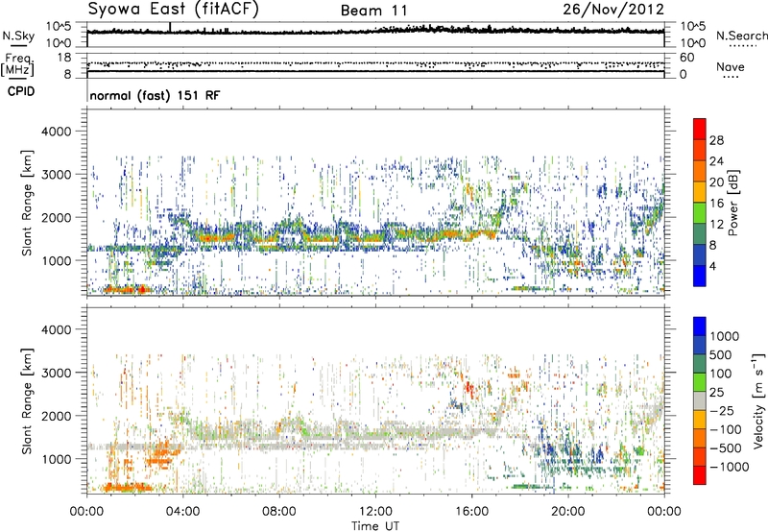Click the red low-range echo patch in power panel

coord(129,288)
